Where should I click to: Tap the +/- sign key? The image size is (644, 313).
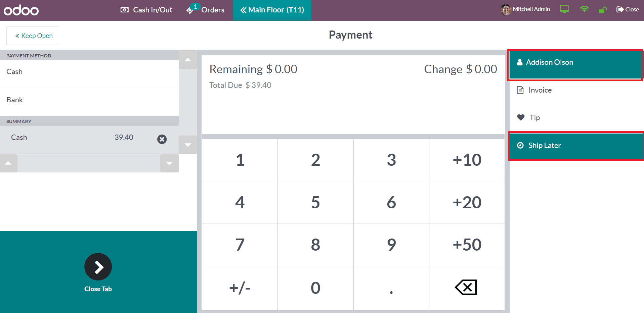point(240,288)
